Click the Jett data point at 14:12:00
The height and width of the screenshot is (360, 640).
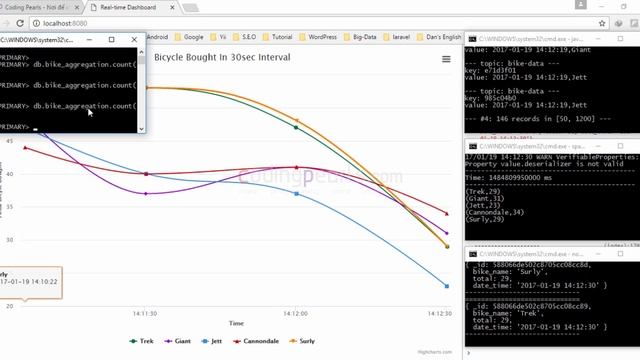pos(297,194)
